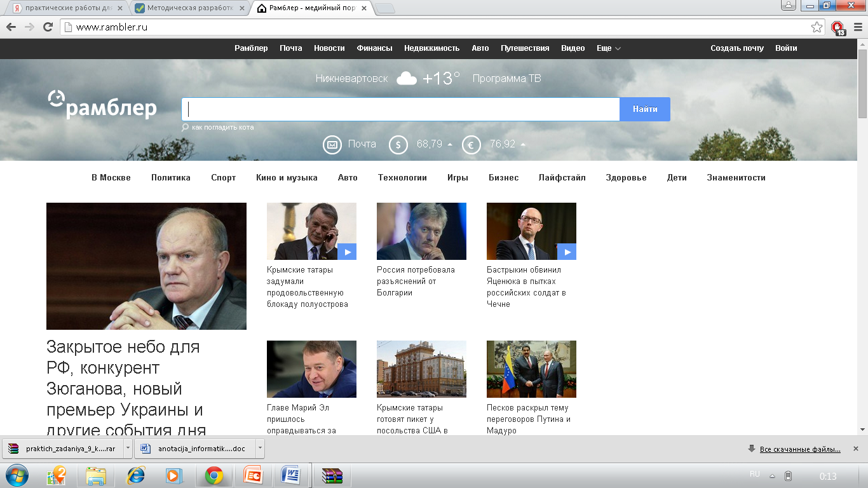Open the Россия потребовала разъяснений story thumbnail

(x=421, y=231)
